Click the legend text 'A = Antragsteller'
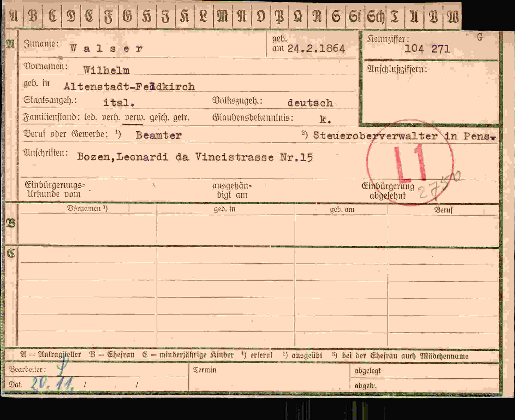Viewport: 515px width, 420px height. click(51, 354)
